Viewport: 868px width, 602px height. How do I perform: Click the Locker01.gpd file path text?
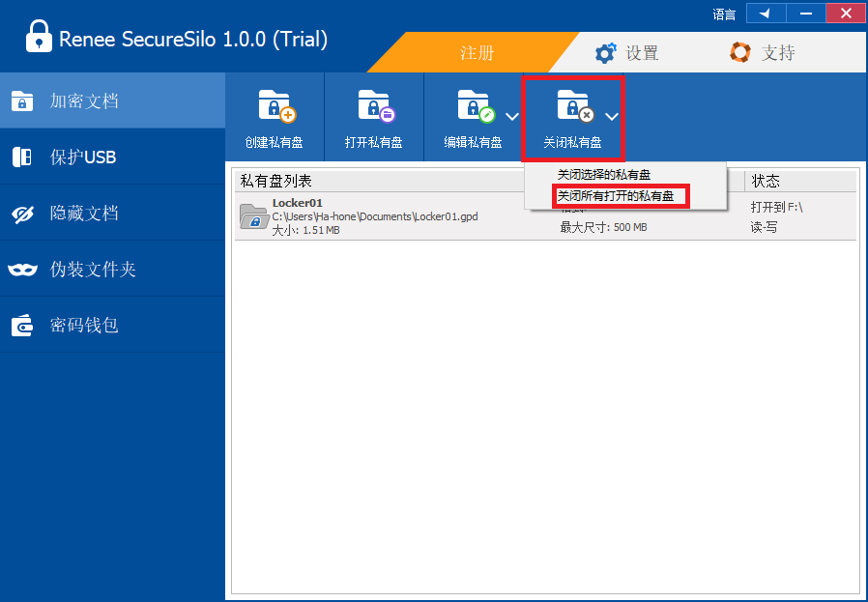click(x=375, y=216)
